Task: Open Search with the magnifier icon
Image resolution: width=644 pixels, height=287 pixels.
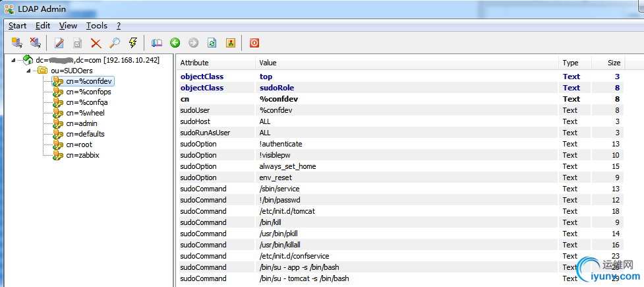Action: tap(115, 42)
